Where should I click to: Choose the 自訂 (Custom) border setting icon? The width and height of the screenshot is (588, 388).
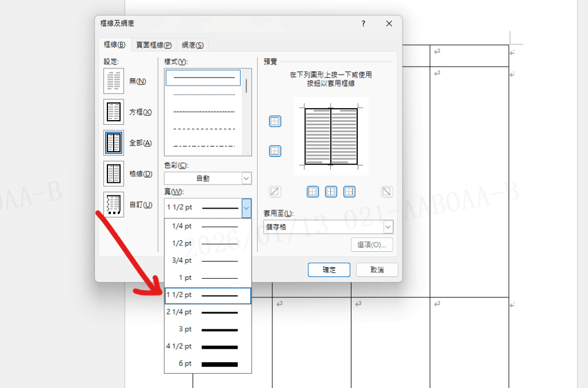(x=114, y=205)
